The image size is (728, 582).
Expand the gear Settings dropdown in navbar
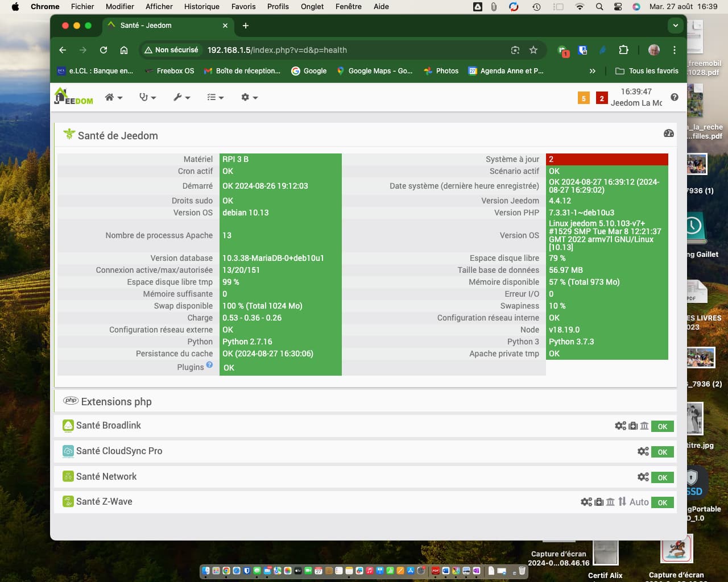[249, 97]
